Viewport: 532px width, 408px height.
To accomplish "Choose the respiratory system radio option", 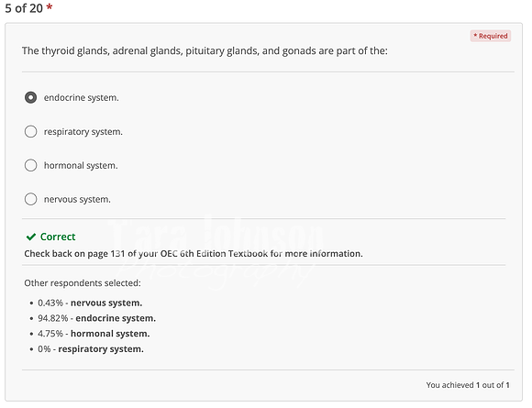I will (30, 132).
